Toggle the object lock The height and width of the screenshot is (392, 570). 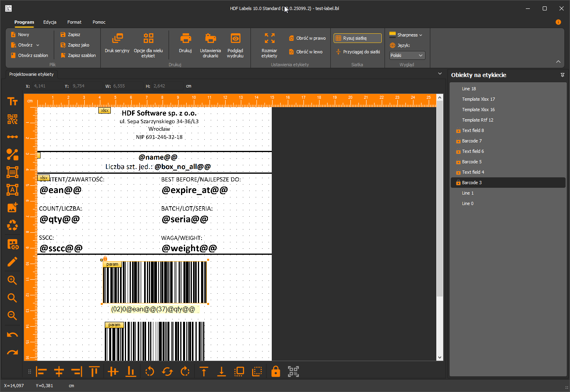pos(276,372)
